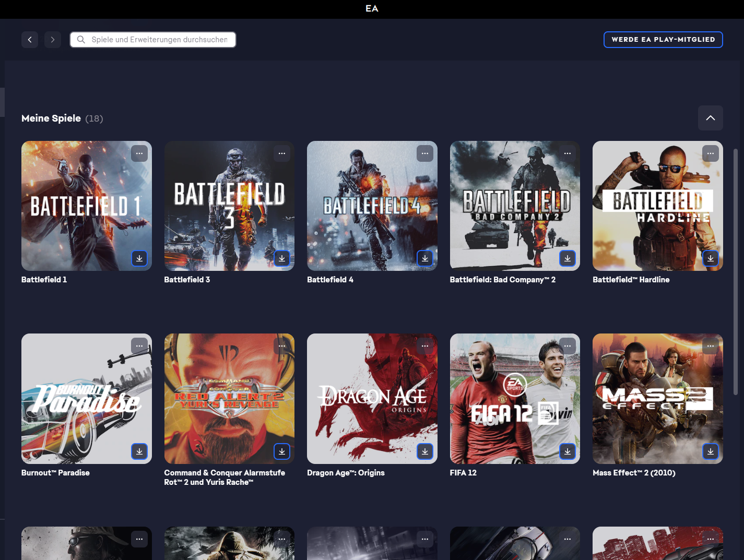
Task: Open more options for Battlefield Hardline
Action: 711,153
